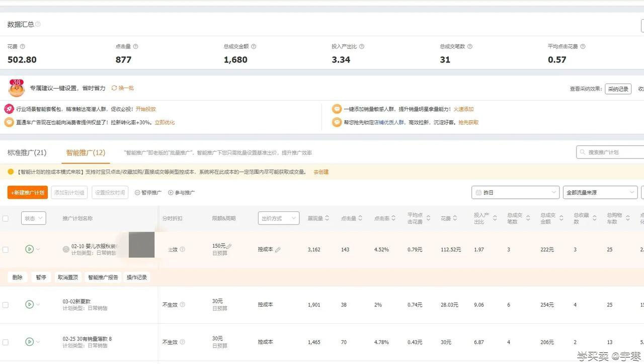644x364 pixels.
Task: Click help icon beside 总成交笔数 summary label
Action: pyautogui.click(x=470, y=46)
